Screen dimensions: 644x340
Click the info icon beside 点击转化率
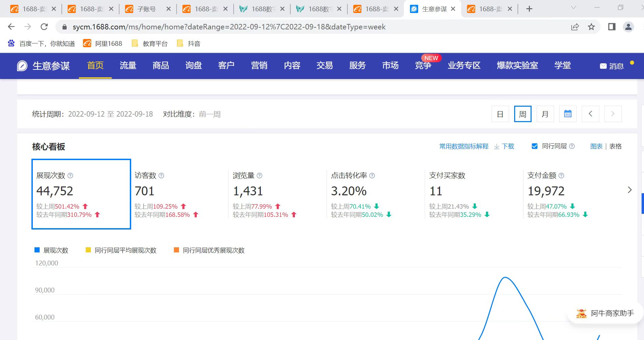pos(372,175)
